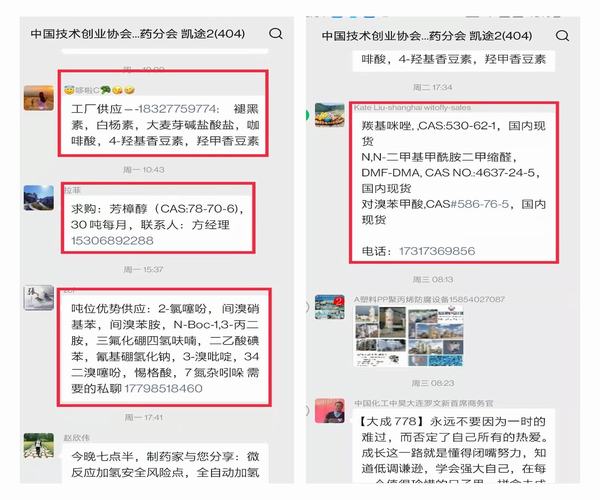Tap search icon in left chat header
This screenshot has width=600, height=500.
pos(276,34)
